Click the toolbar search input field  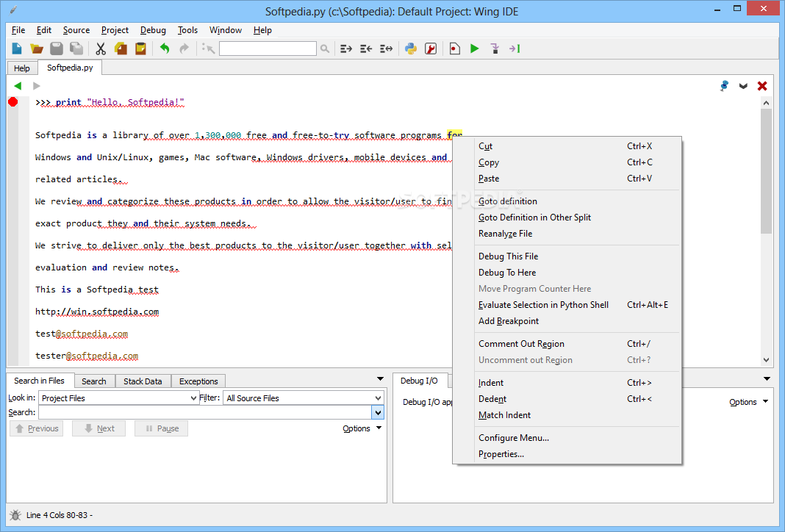(x=268, y=48)
